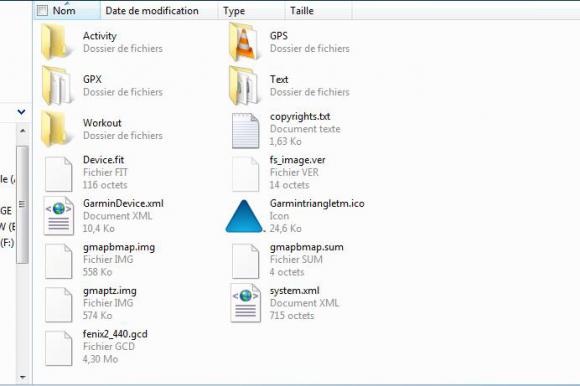Click the system.xml file name

pos(294,291)
